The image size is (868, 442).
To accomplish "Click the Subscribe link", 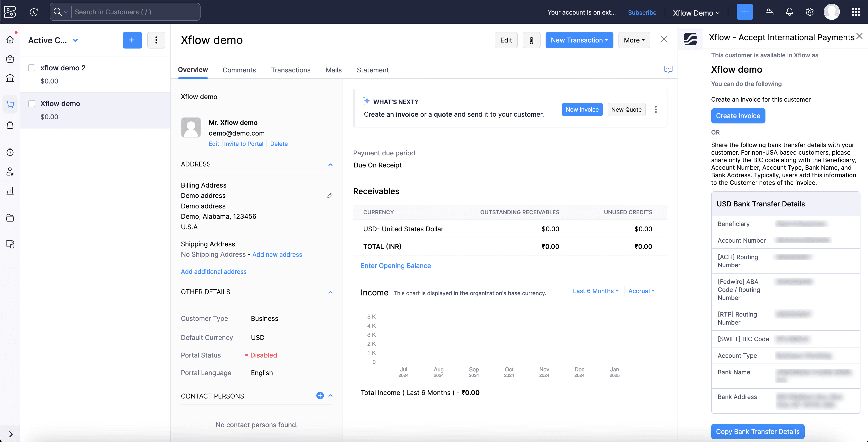I will pos(642,13).
